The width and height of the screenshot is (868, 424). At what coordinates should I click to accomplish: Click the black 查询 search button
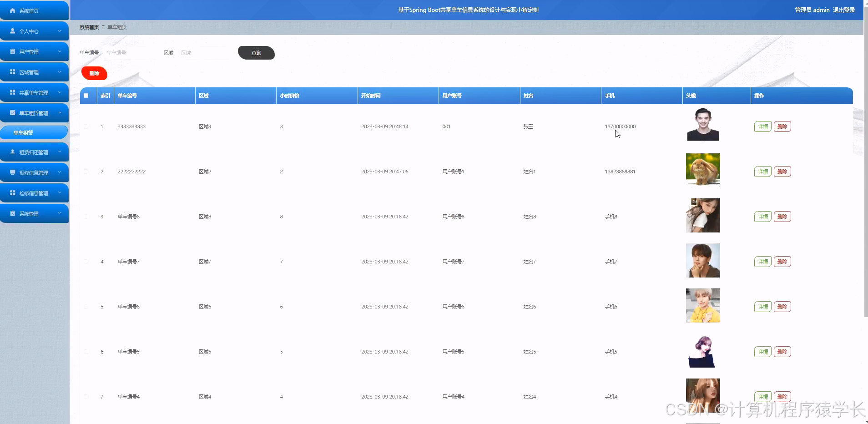point(256,53)
